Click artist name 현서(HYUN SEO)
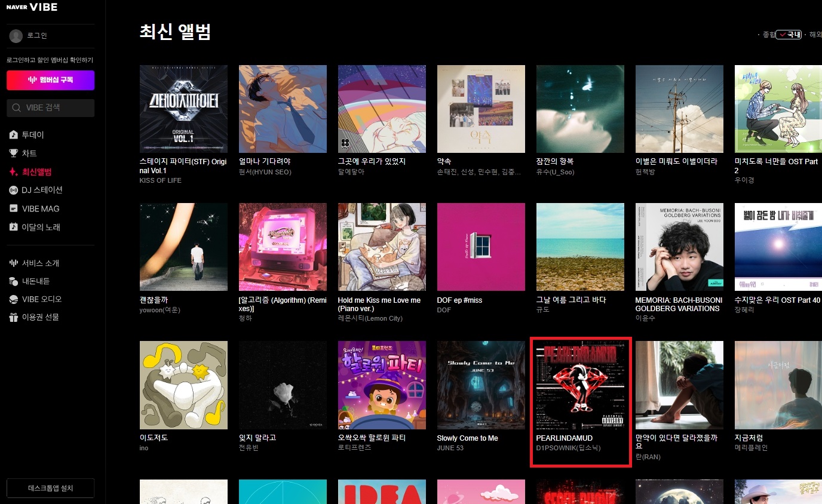The height and width of the screenshot is (504, 822). [x=265, y=171]
